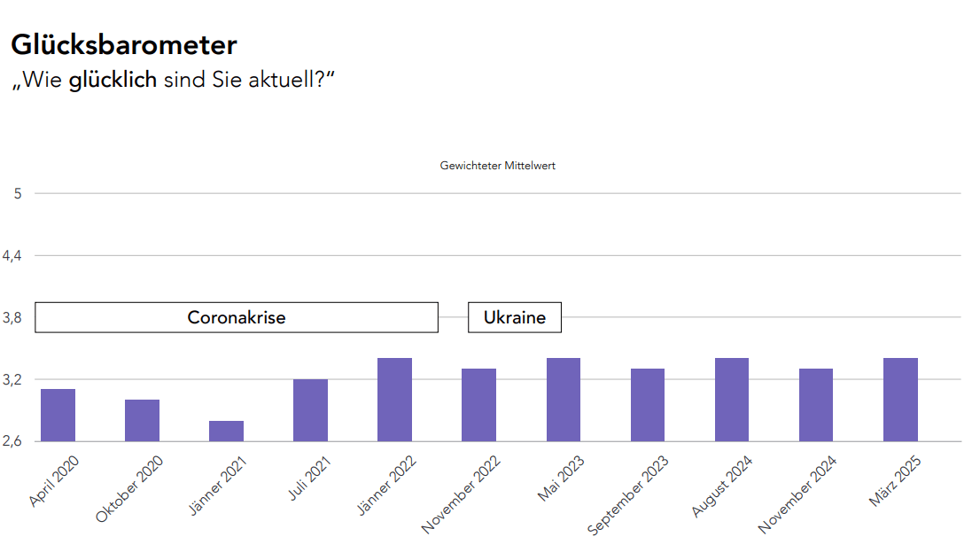This screenshot has height=560, width=972.
Task: Select the 5 y-axis value label
Action: pos(16,193)
